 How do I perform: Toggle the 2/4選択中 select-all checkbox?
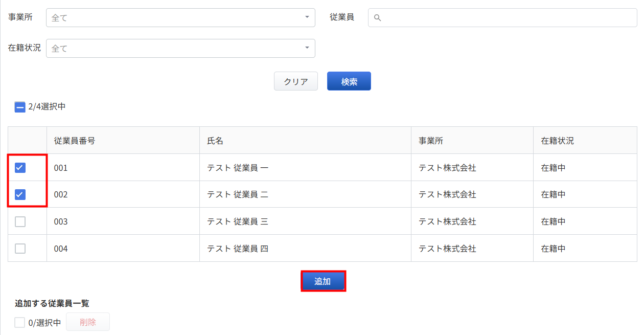[x=20, y=107]
